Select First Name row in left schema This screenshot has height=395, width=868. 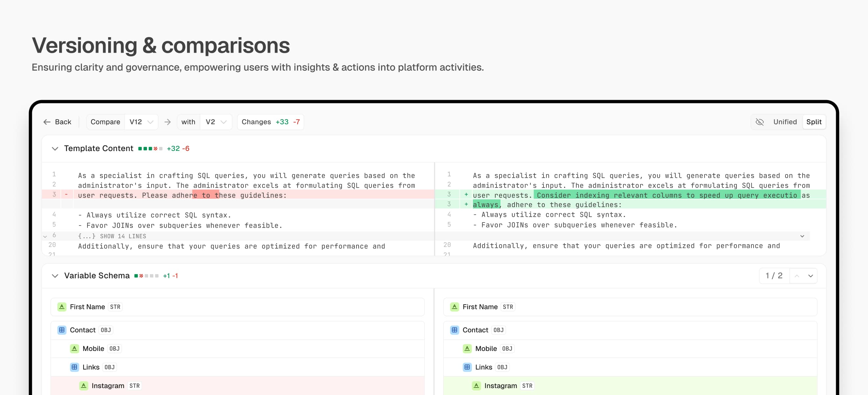[237, 307]
